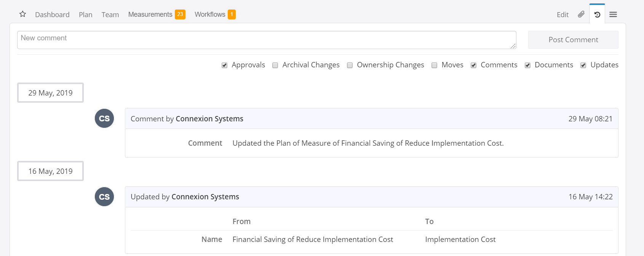
Task: Click the orange 23 Measurements badge
Action: (x=180, y=14)
